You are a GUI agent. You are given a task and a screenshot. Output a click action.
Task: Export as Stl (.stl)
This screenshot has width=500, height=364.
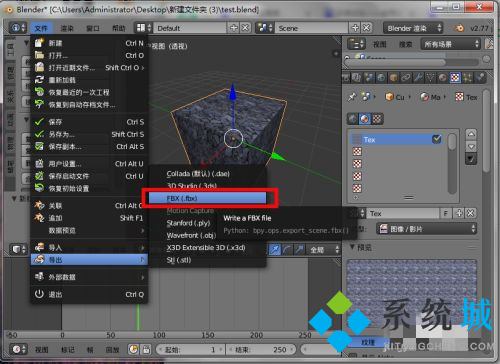pyautogui.click(x=207, y=260)
